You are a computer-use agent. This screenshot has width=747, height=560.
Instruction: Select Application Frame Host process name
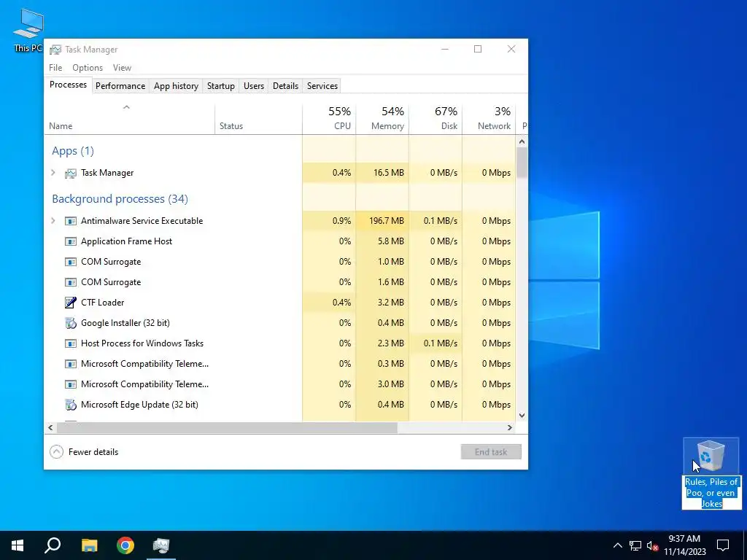pos(126,241)
